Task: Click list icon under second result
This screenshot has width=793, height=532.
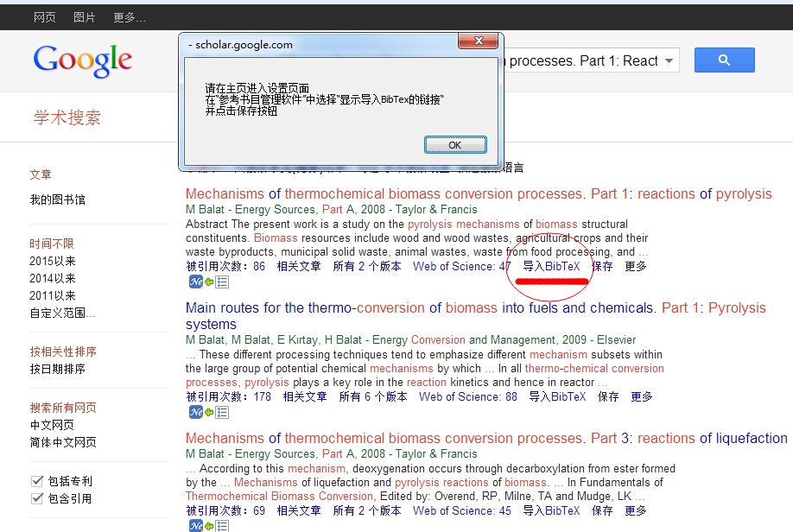Action: (222, 413)
